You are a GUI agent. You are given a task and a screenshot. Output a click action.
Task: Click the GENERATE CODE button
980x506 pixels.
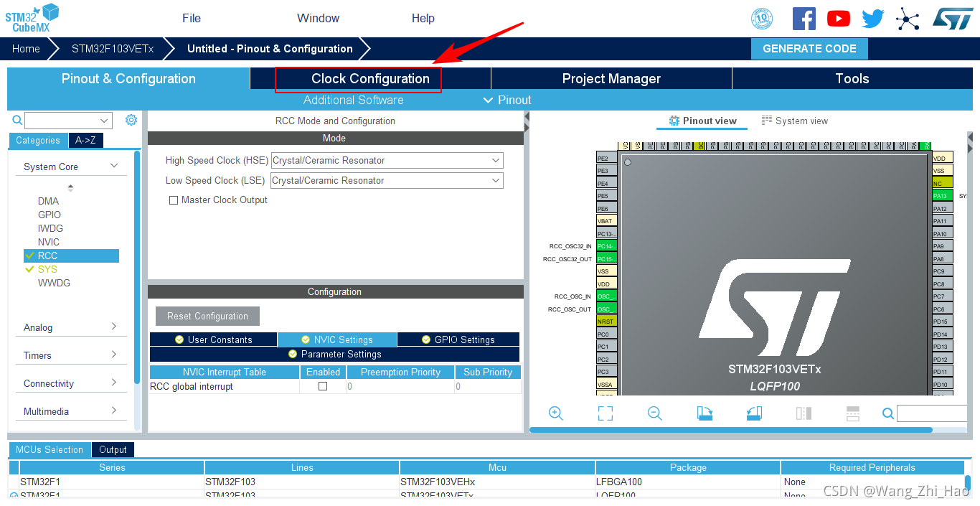tap(809, 49)
